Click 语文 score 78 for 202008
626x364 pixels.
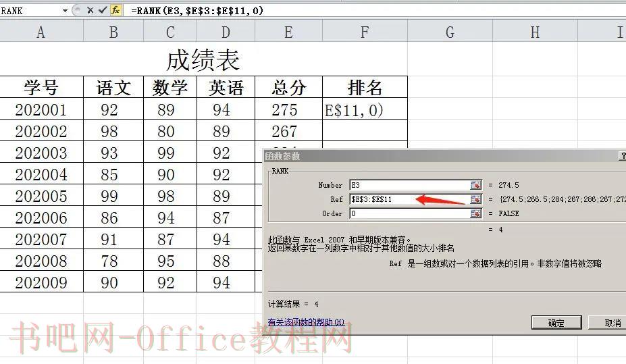click(113, 260)
